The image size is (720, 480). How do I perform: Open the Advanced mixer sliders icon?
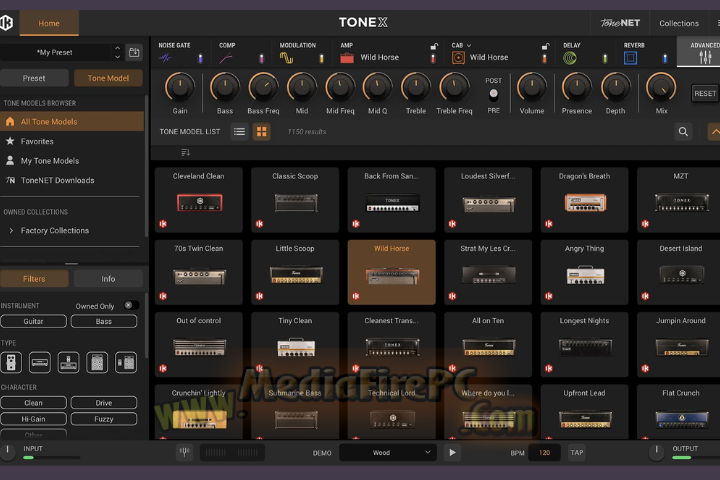pos(705,57)
